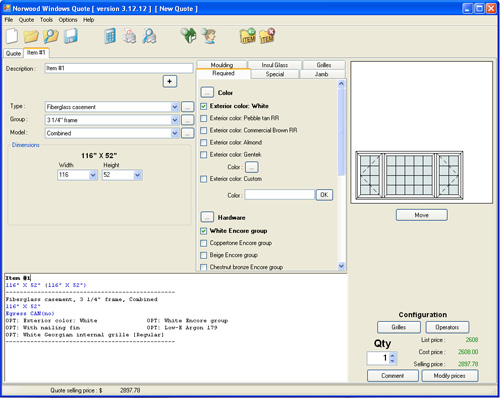Click the Move button

[x=422, y=215]
